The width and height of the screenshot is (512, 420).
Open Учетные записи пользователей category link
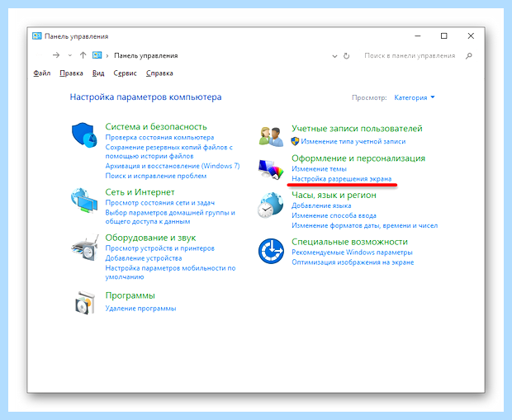coord(357,128)
